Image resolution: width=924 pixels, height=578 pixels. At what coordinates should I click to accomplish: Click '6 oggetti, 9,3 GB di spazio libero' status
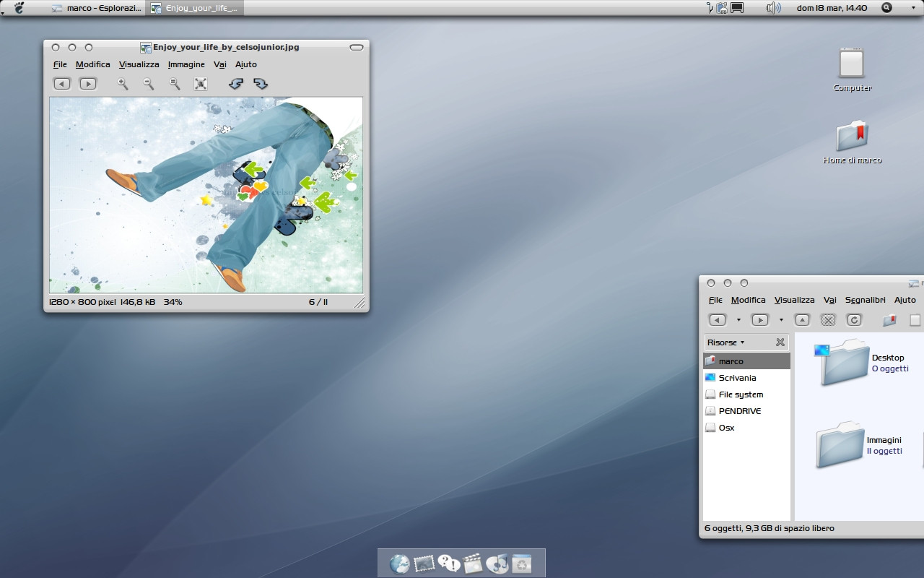(770, 528)
